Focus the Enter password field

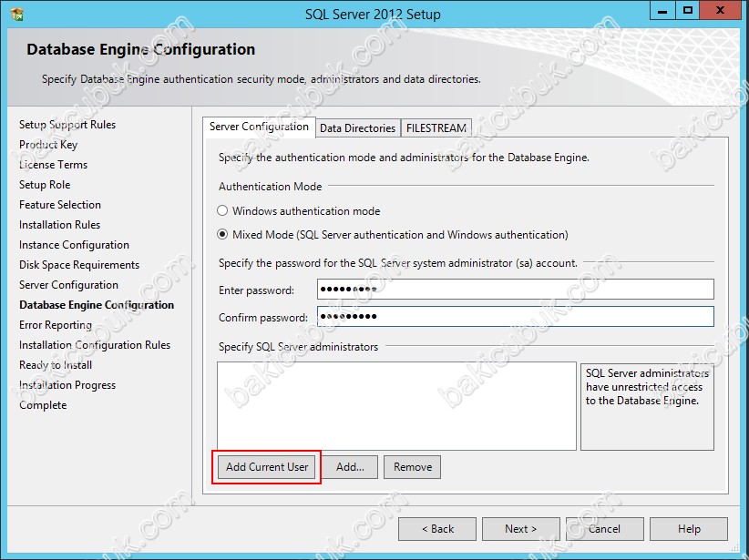(516, 290)
